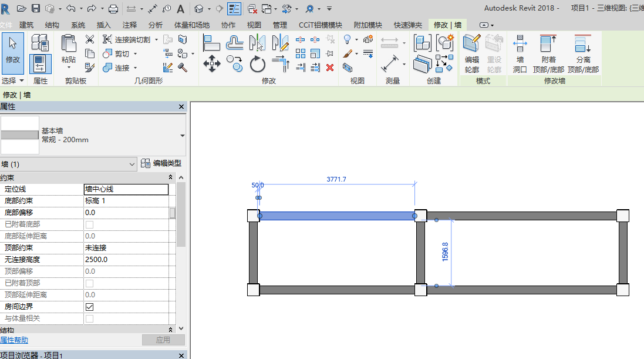Screen dimensions: 644x359
Task: Click the Save icon in quick access toolbar
Action: [x=36, y=8]
